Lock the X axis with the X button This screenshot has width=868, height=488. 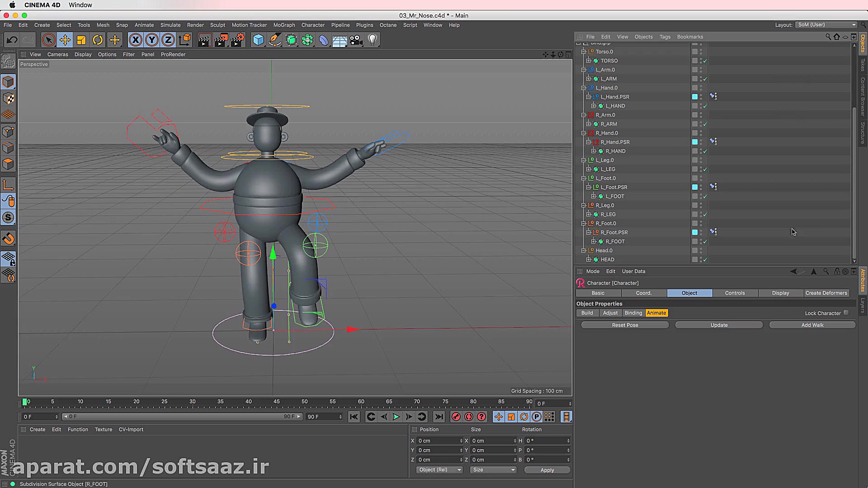pos(136,40)
